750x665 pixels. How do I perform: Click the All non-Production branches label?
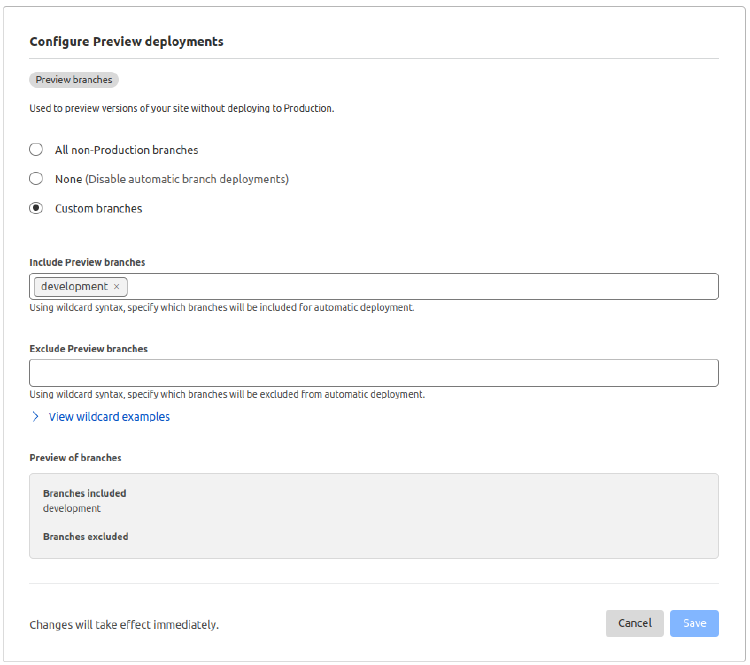click(x=126, y=150)
